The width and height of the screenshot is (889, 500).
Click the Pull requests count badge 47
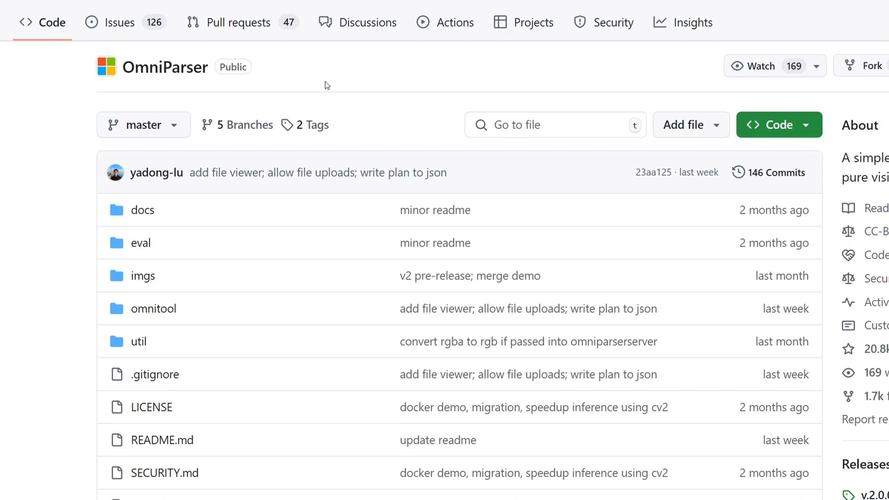289,22
